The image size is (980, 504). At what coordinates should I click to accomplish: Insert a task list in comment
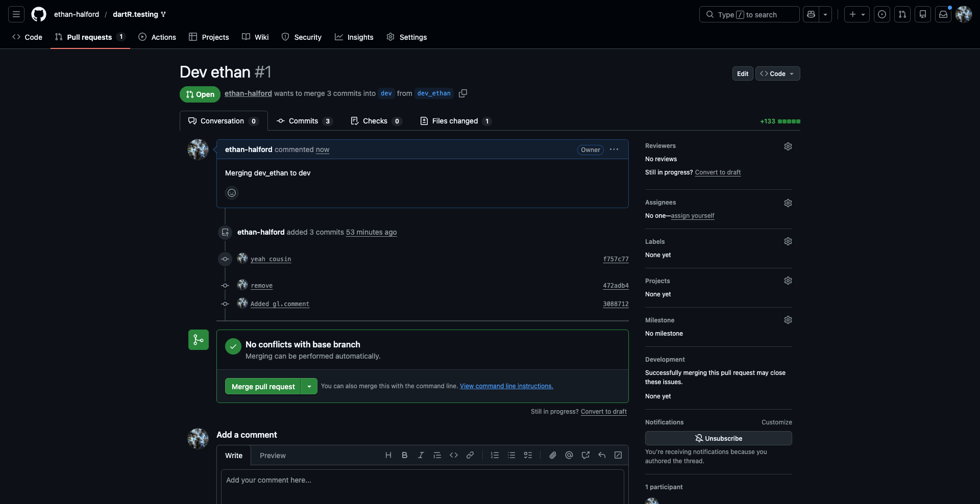click(x=528, y=455)
